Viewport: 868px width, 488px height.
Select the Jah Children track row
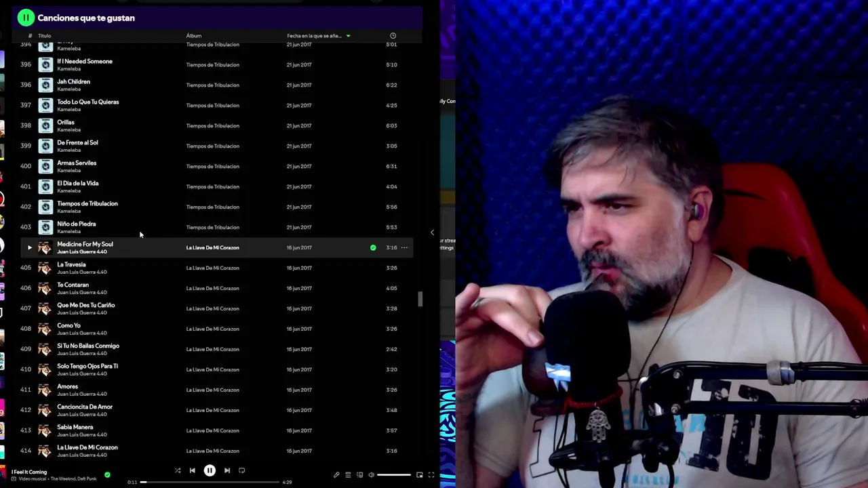(216, 85)
